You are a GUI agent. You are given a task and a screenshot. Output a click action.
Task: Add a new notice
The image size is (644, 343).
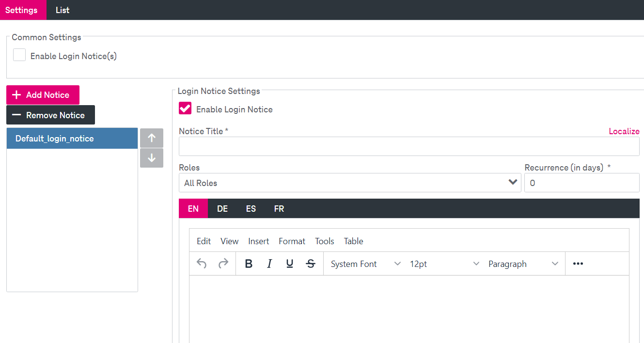(x=43, y=95)
